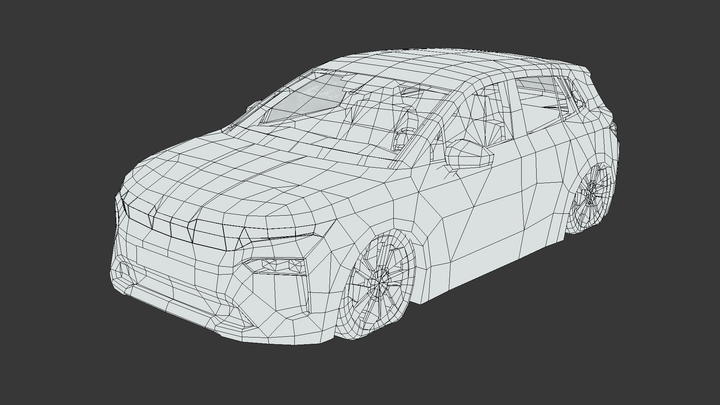720x405 pixels.
Task: Click empty background left of the car
Action: [50, 200]
